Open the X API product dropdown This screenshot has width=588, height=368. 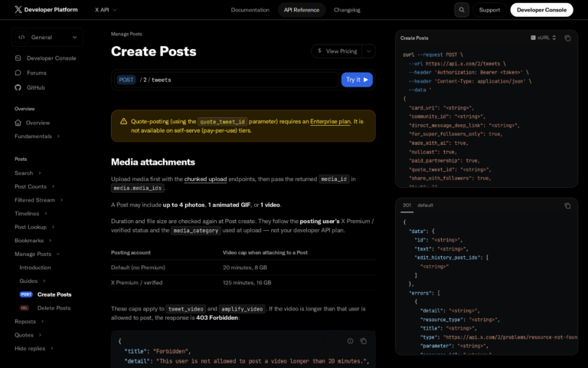106,10
